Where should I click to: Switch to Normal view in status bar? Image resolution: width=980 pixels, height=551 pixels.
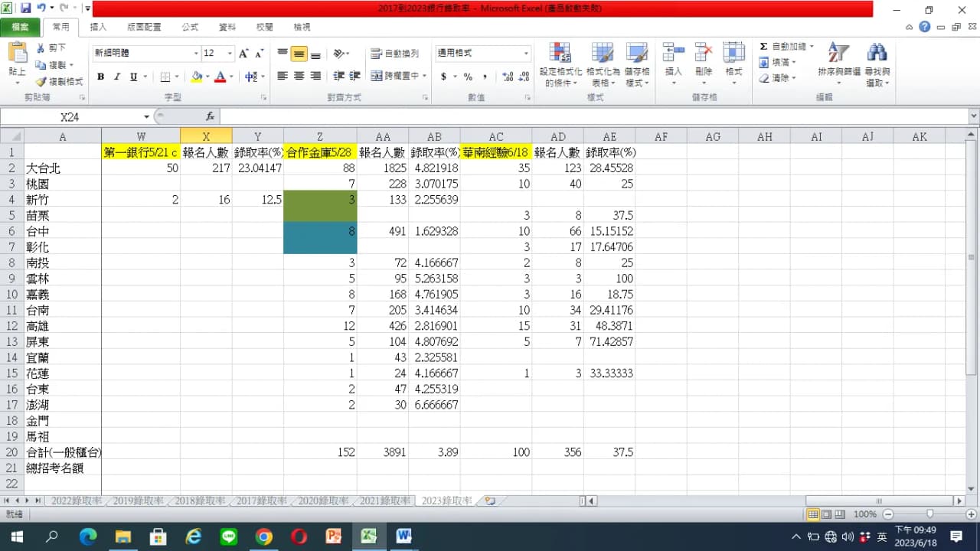click(813, 514)
